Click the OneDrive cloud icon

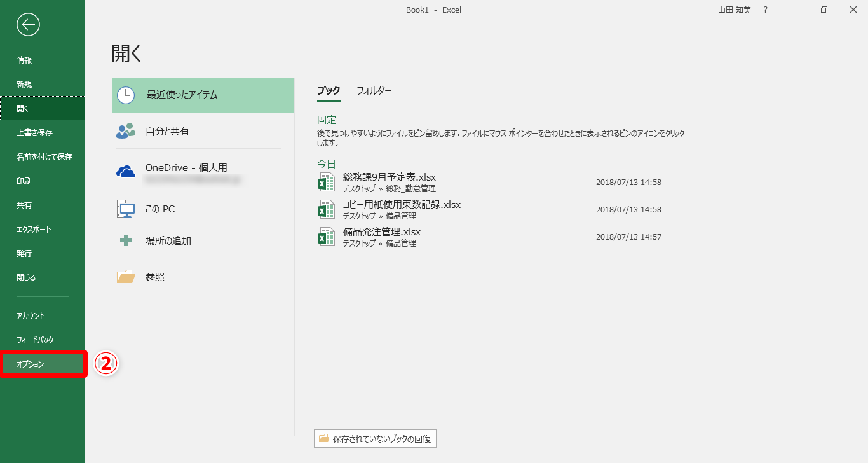(126, 171)
